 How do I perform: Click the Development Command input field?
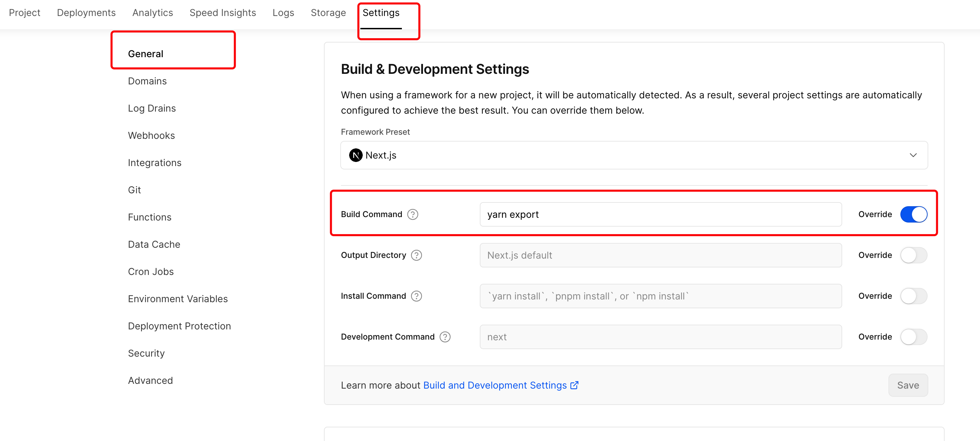(660, 337)
